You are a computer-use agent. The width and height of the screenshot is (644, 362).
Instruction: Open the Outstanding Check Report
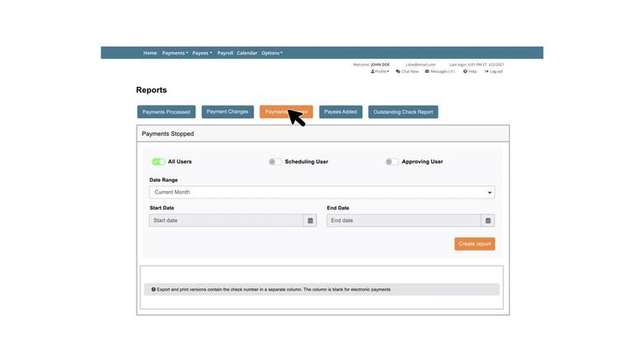pyautogui.click(x=402, y=111)
